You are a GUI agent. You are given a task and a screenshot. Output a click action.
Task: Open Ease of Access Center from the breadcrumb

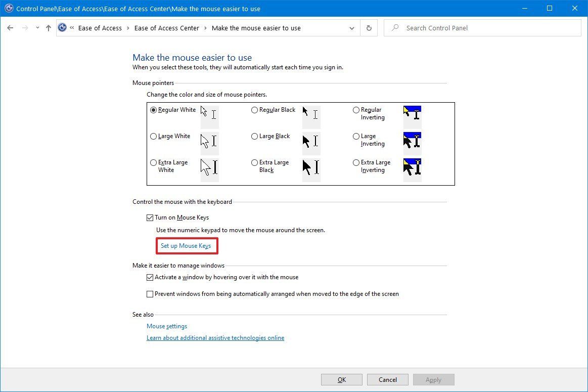coord(166,28)
